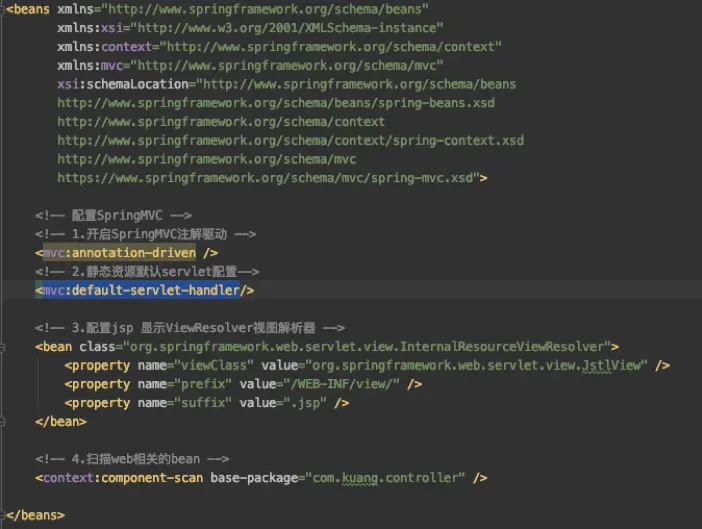The image size is (702, 529).
Task: Click the fold end marker beside </beans>
Action: point(2,515)
